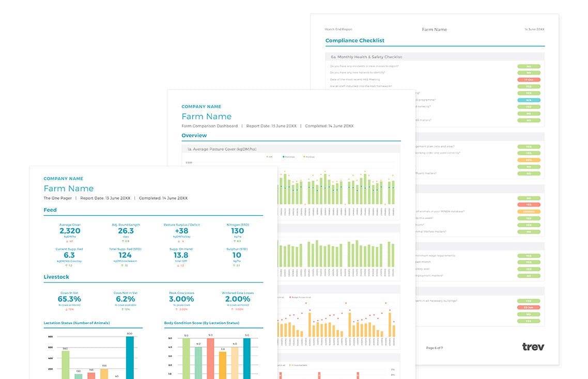Click the Peak Cow Losses value 3.00%

tap(181, 299)
